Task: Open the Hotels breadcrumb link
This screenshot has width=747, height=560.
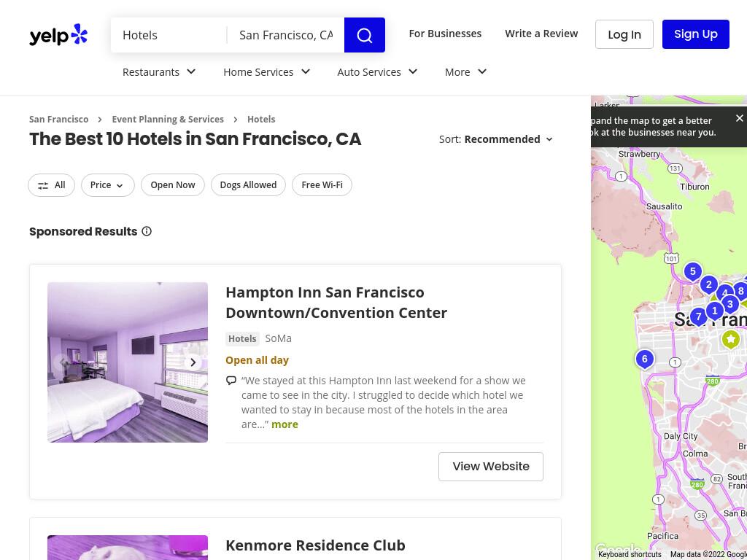Action: 261,120
